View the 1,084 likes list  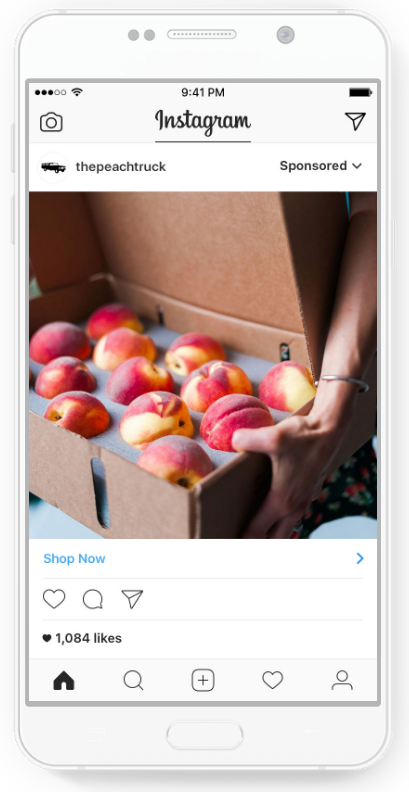82,638
